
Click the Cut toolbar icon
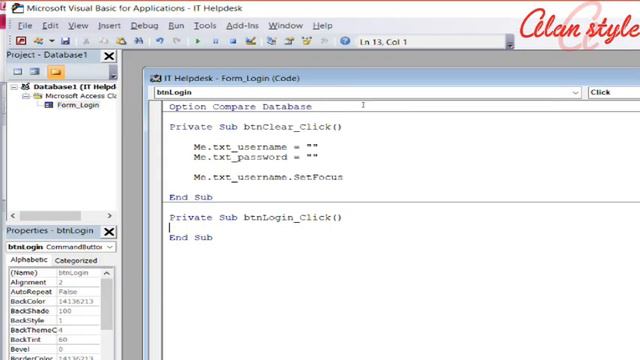point(86,41)
